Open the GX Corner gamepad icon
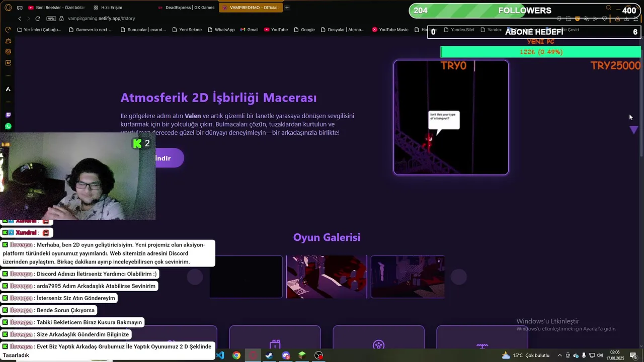Image resolution: width=644 pixels, height=362 pixels. point(20,8)
